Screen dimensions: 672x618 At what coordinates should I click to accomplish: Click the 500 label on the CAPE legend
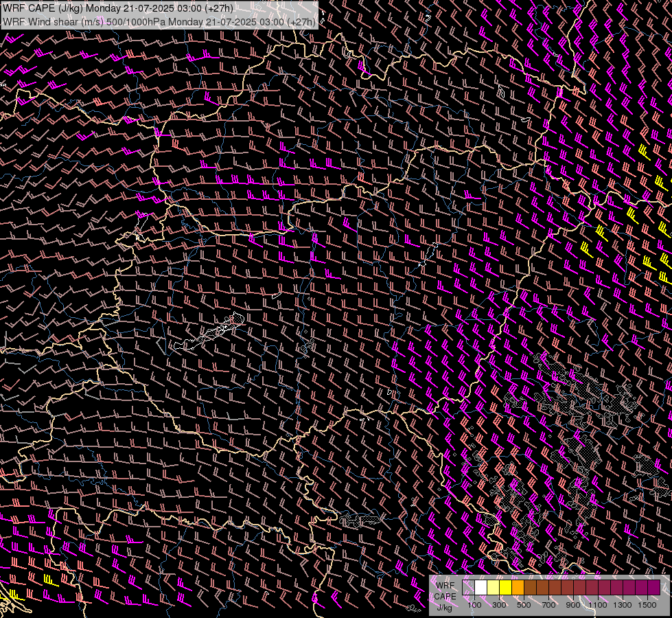tap(524, 605)
